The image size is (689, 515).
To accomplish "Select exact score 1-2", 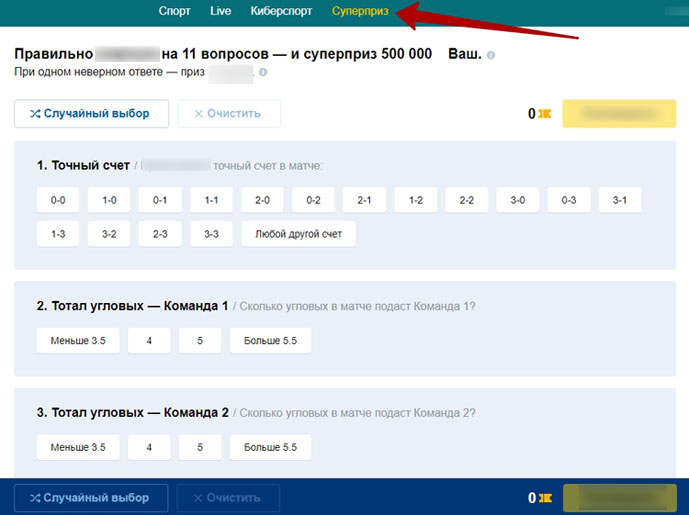I will coord(416,200).
